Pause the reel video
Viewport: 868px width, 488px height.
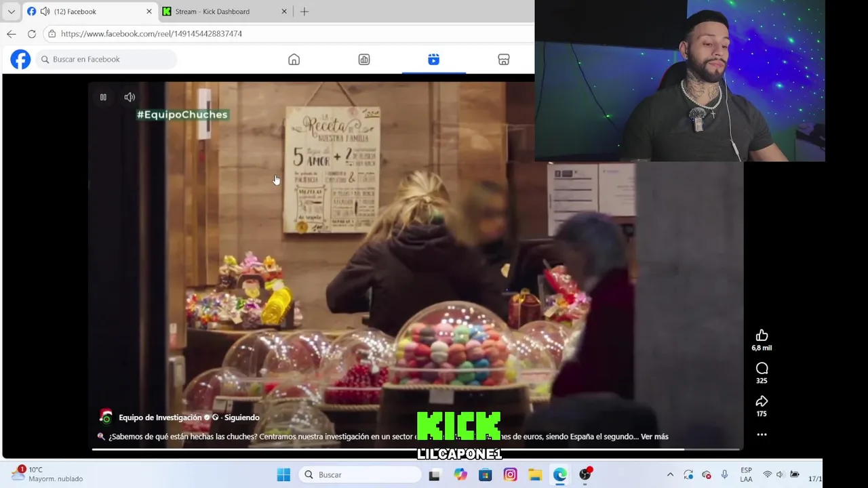click(103, 98)
